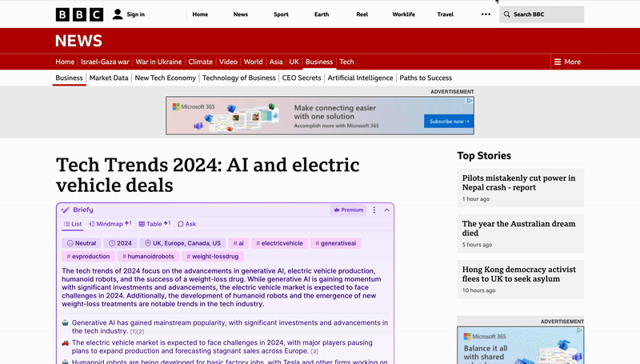This screenshot has height=364, width=640.
Task: Click the #evproduction hashtag
Action: click(88, 256)
